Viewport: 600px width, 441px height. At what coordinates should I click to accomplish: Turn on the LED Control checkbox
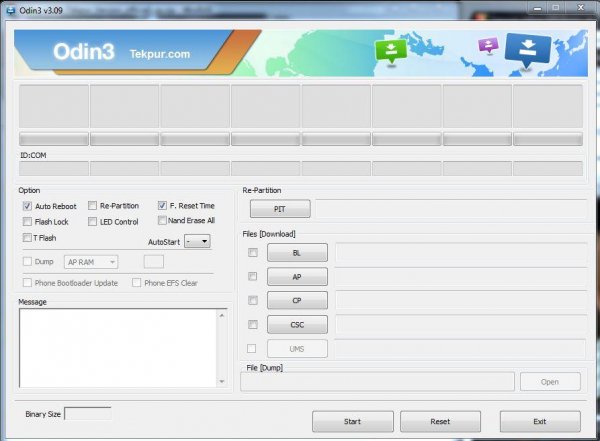click(x=92, y=222)
